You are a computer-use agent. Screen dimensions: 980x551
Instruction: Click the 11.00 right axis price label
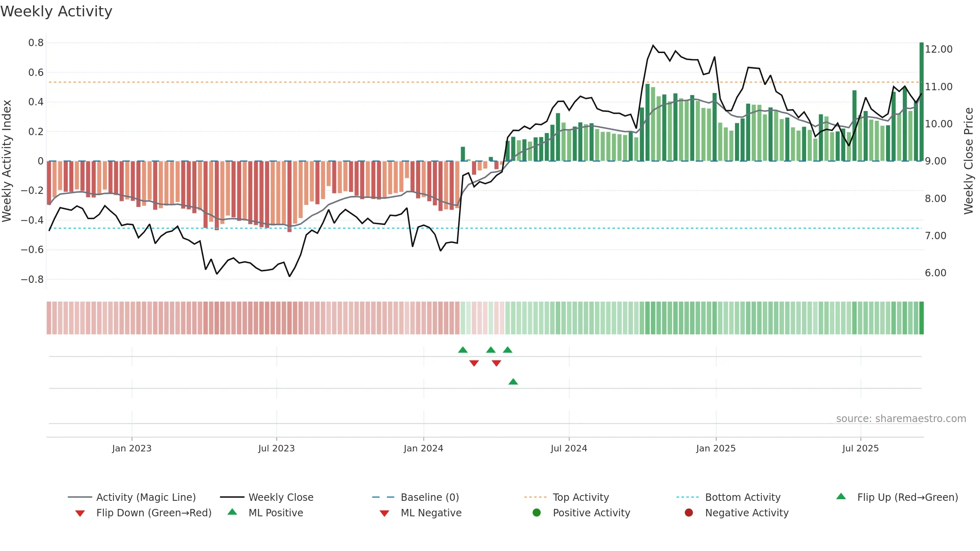(x=939, y=87)
